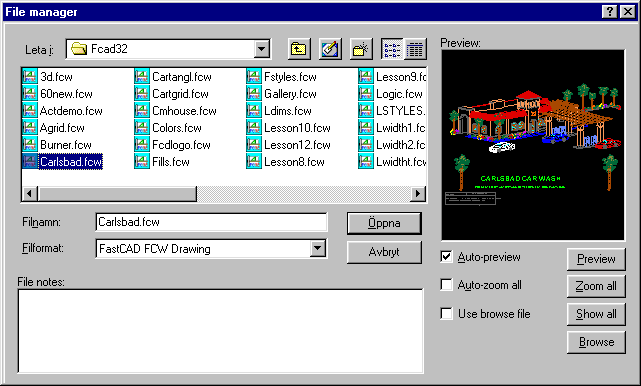The height and width of the screenshot is (386, 641).
Task: Disable the Auto-preview checkbox
Action: [446, 257]
